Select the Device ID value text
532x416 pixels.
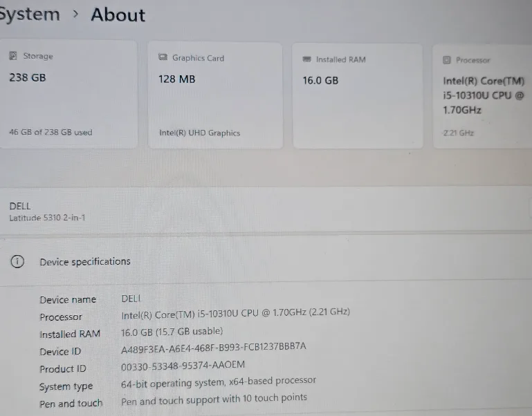pos(213,347)
